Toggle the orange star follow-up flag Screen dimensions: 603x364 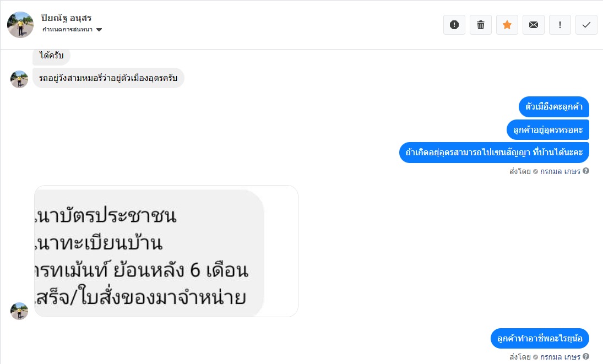coord(507,25)
